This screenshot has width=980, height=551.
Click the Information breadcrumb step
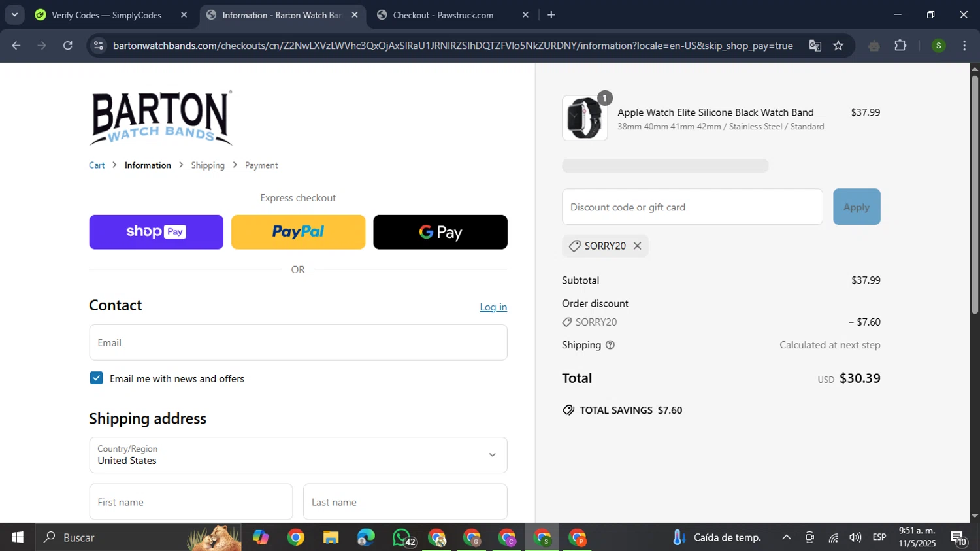(148, 165)
